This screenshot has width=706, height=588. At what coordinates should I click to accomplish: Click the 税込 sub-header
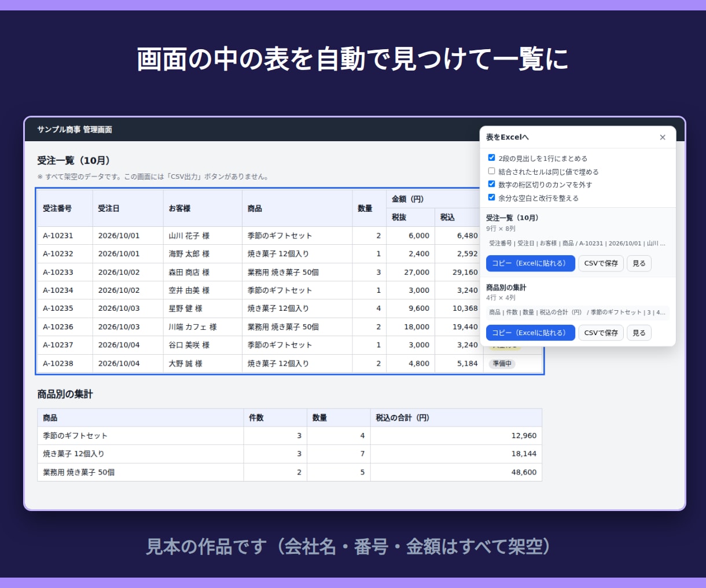click(459, 218)
